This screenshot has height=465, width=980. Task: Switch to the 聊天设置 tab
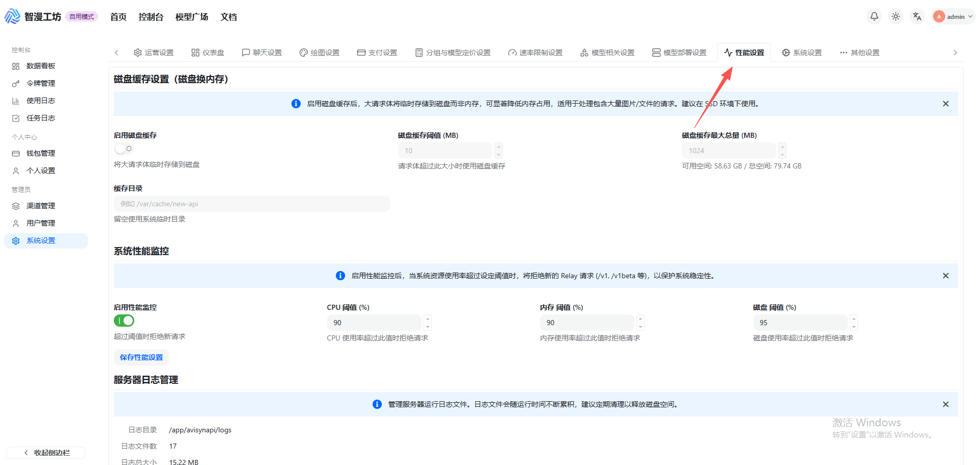[x=262, y=53]
